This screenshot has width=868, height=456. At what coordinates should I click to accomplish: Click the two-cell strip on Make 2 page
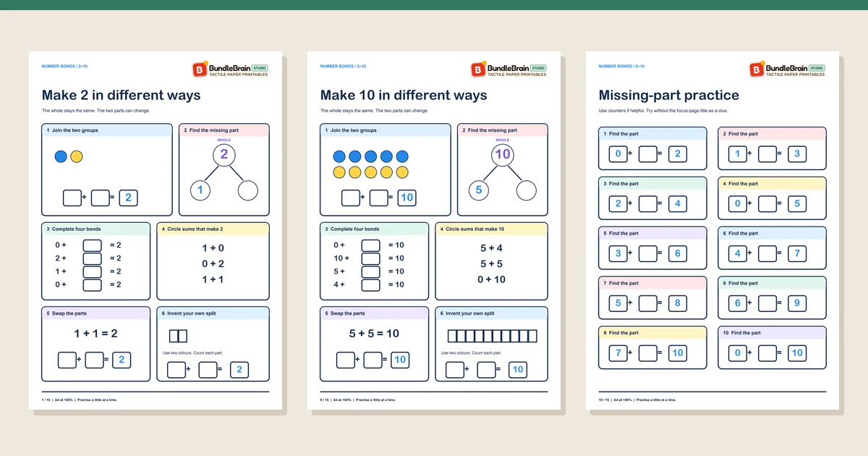click(x=178, y=336)
